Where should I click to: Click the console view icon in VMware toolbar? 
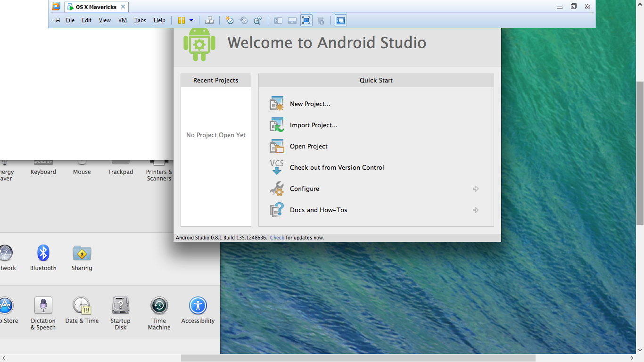[x=341, y=20]
